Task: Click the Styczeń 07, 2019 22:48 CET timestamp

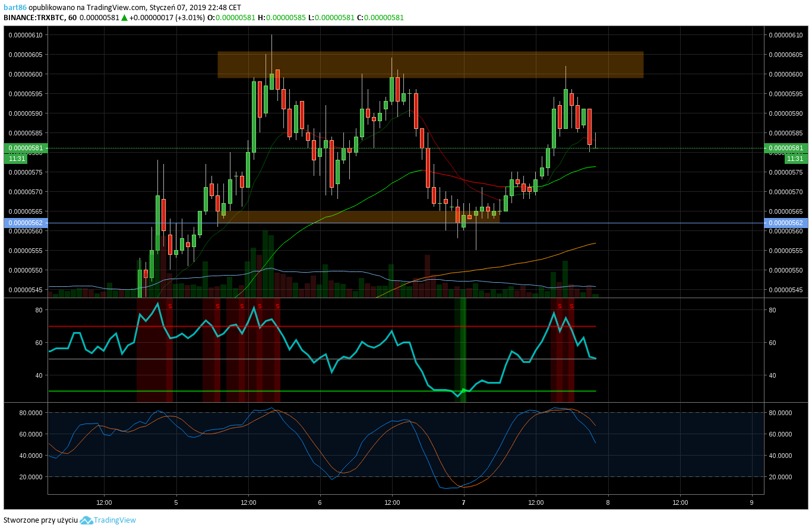Action: [195, 7]
